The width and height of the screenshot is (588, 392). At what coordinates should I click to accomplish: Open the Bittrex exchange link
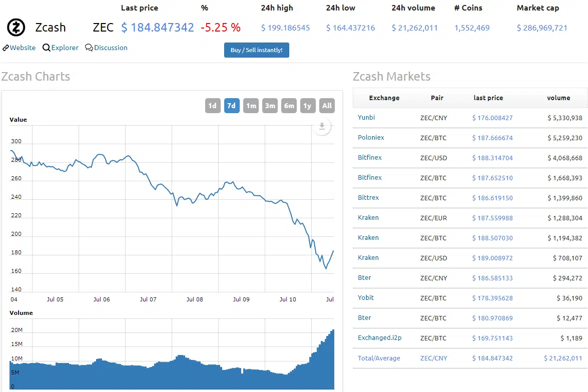[x=368, y=197]
